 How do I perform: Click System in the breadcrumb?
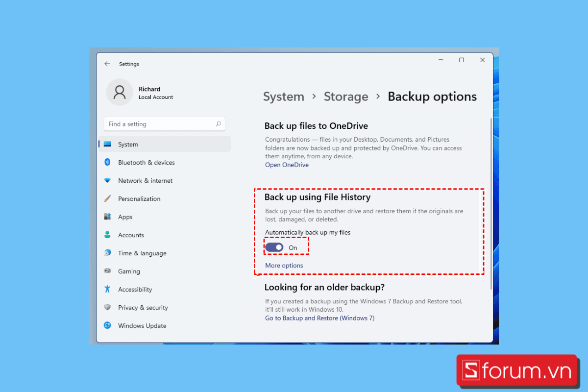tap(284, 97)
